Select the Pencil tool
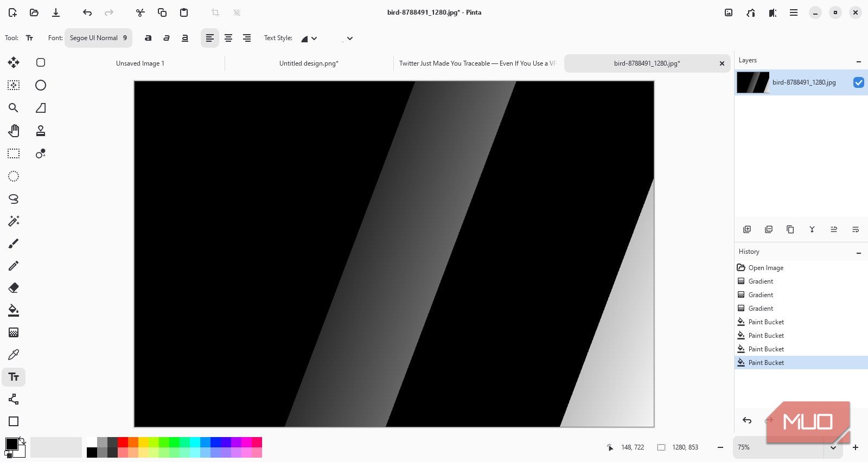This screenshot has height=462, width=868. click(x=14, y=266)
